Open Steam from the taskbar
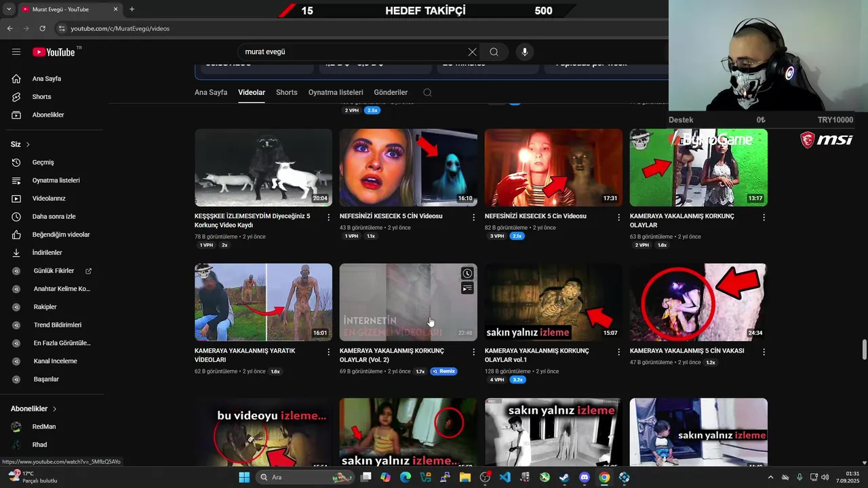 tap(564, 477)
